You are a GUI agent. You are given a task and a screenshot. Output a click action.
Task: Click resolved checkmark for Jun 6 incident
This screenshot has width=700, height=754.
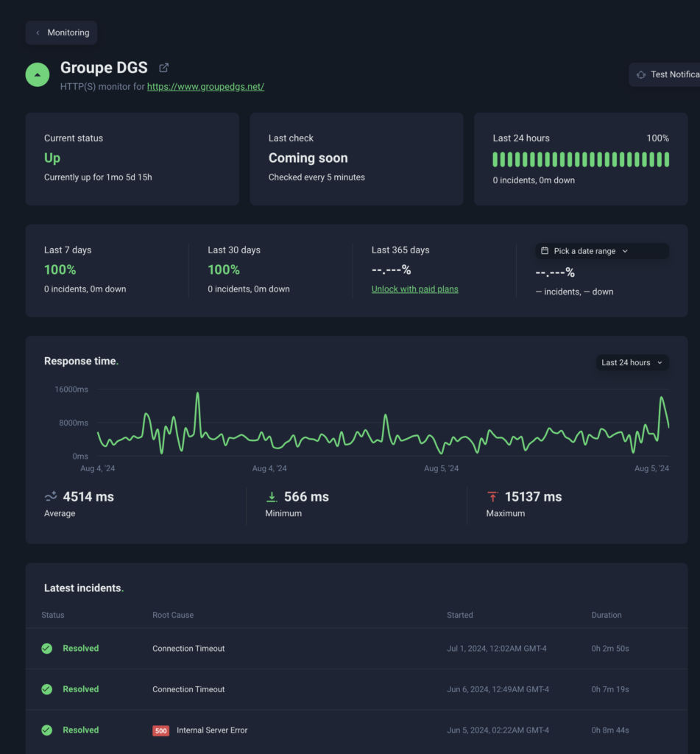[x=47, y=689]
